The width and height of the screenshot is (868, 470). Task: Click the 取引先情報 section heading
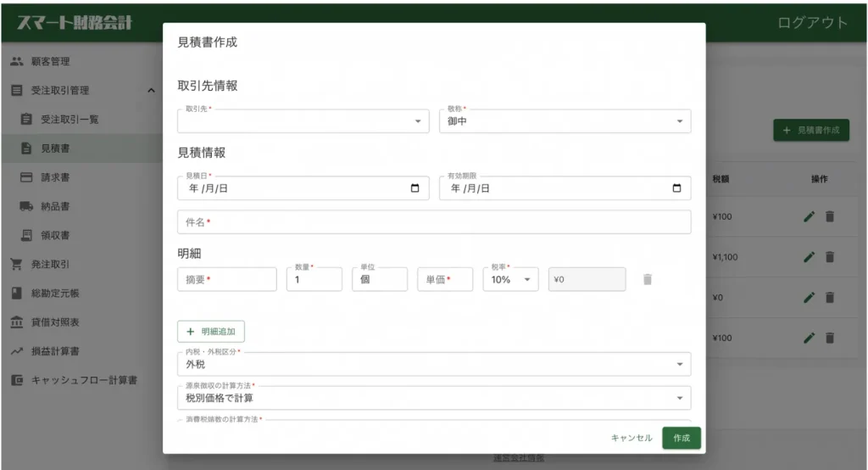point(208,86)
